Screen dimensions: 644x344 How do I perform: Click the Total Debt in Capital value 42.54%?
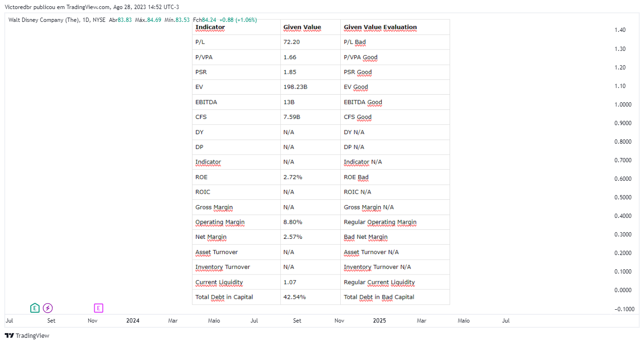pos(294,297)
